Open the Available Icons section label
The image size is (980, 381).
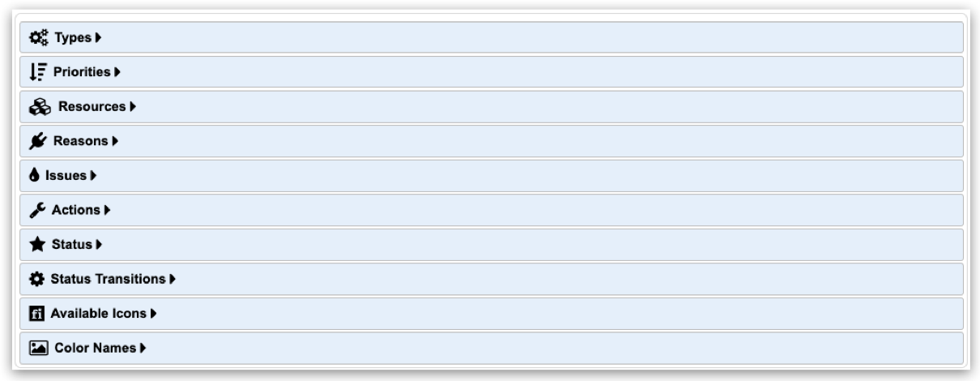pyautogui.click(x=99, y=314)
